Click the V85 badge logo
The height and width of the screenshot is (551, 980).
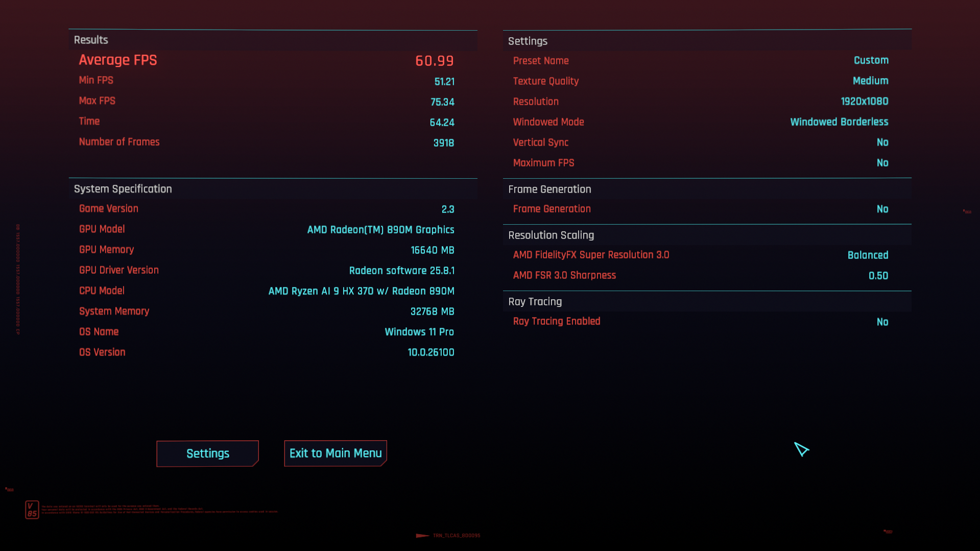coord(32,509)
